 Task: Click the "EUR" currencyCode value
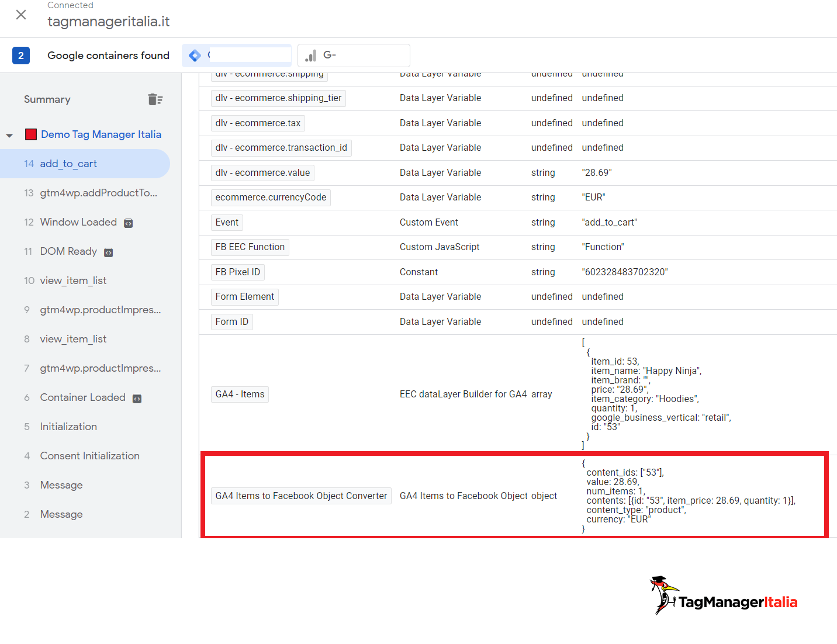(x=593, y=198)
